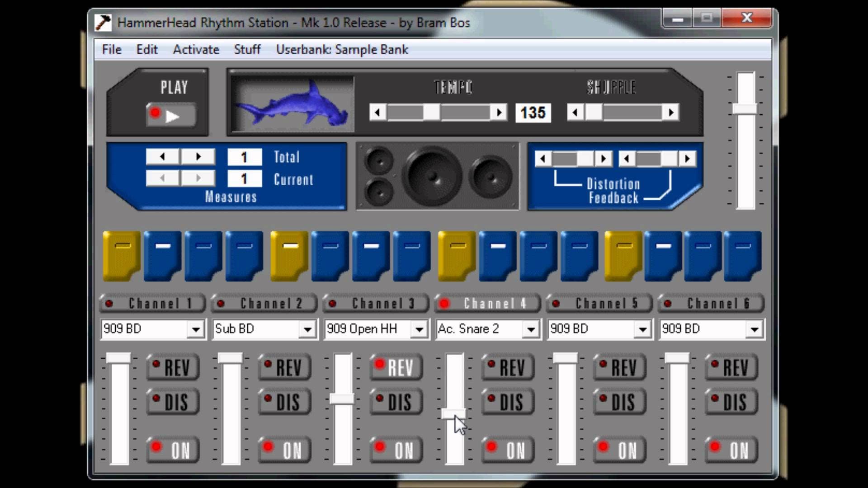Toggle step 4 blue pad
This screenshot has height=488, width=868.
coord(244,256)
